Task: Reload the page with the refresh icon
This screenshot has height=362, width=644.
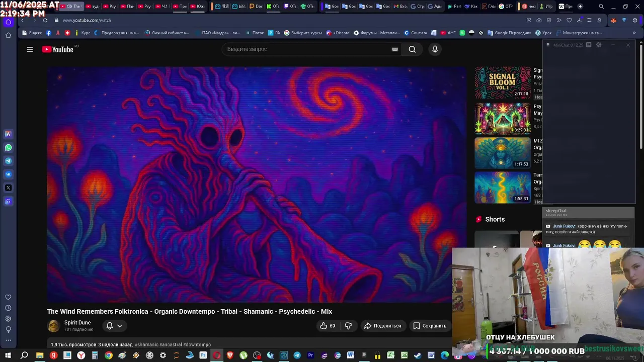Action: tap(45, 20)
